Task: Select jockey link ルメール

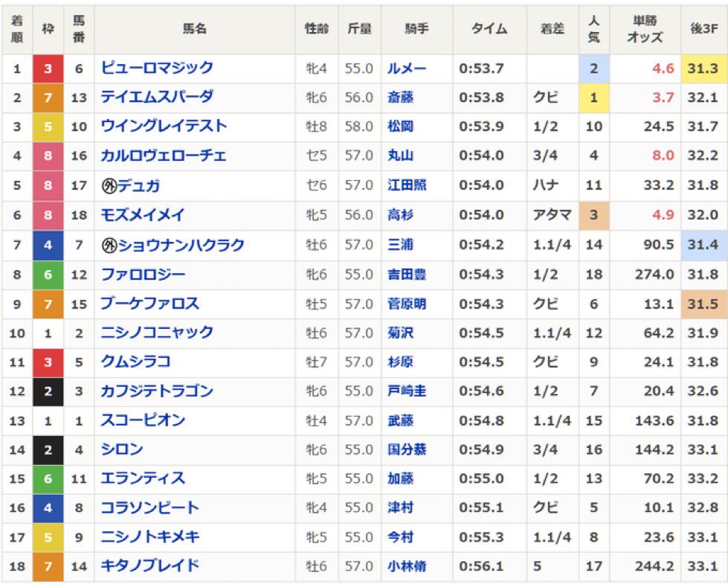Action: [x=407, y=68]
